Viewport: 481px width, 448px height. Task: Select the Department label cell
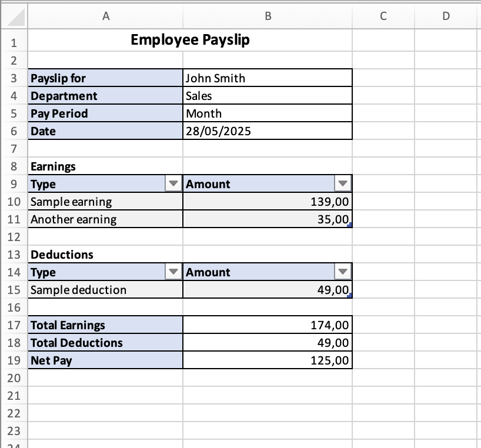(105, 96)
